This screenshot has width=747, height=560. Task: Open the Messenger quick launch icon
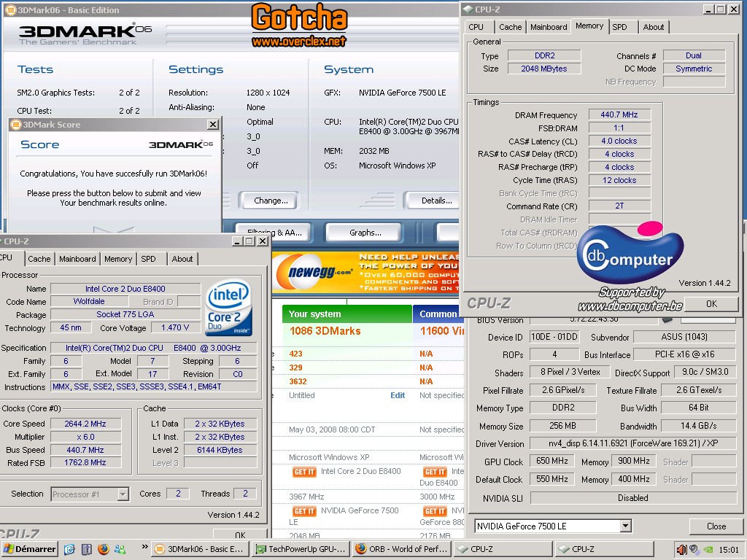point(120,550)
